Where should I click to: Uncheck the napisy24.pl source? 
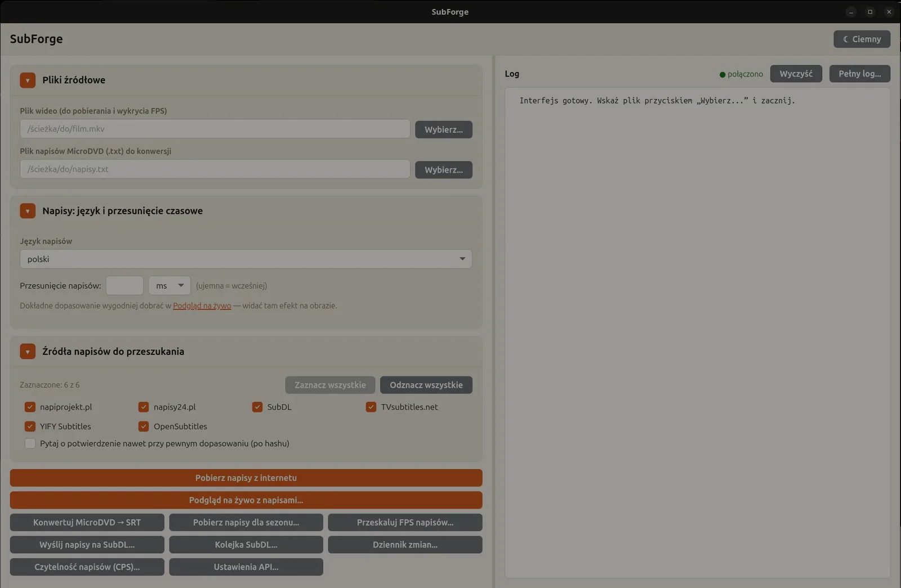144,407
